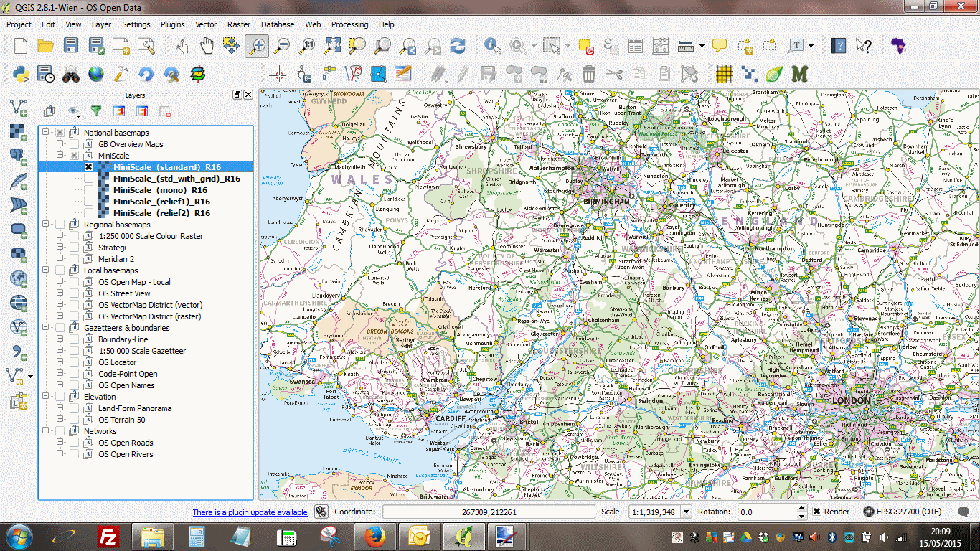The width and height of the screenshot is (980, 551).
Task: Toggle the Render checkbox in status bar
Action: pyautogui.click(x=817, y=512)
